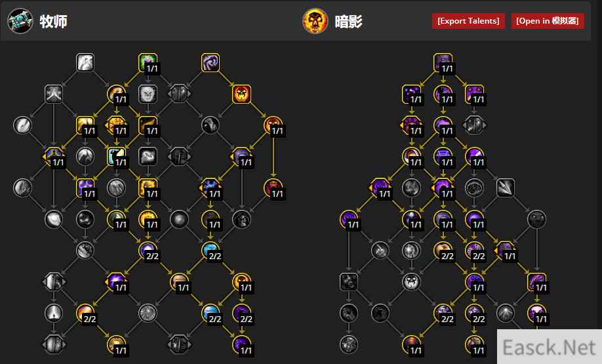Click the gray lion face talent
602x364 pixels.
(148, 94)
